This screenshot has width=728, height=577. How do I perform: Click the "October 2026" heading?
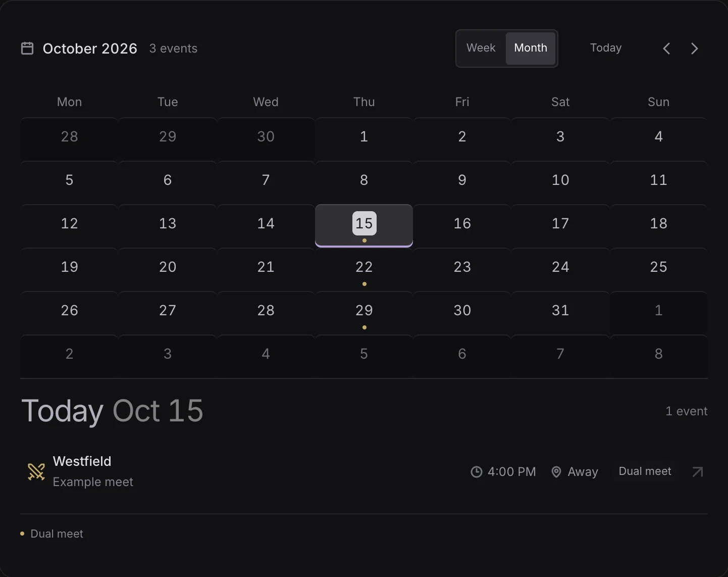(90, 49)
